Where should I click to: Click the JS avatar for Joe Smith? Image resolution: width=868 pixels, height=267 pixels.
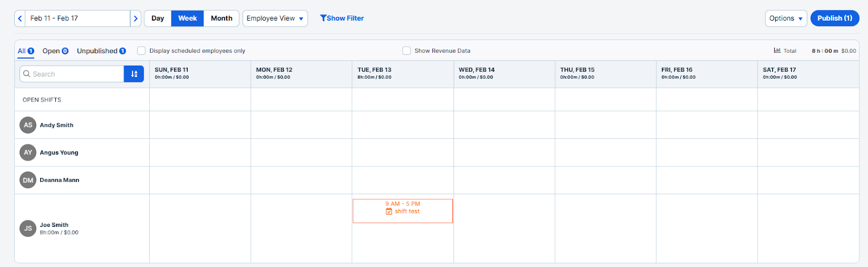tap(28, 229)
